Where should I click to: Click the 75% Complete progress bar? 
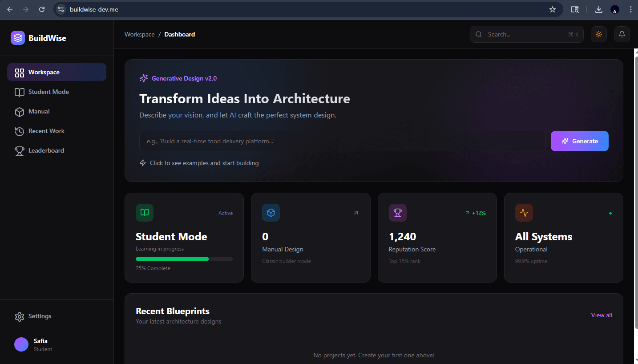[x=184, y=259]
